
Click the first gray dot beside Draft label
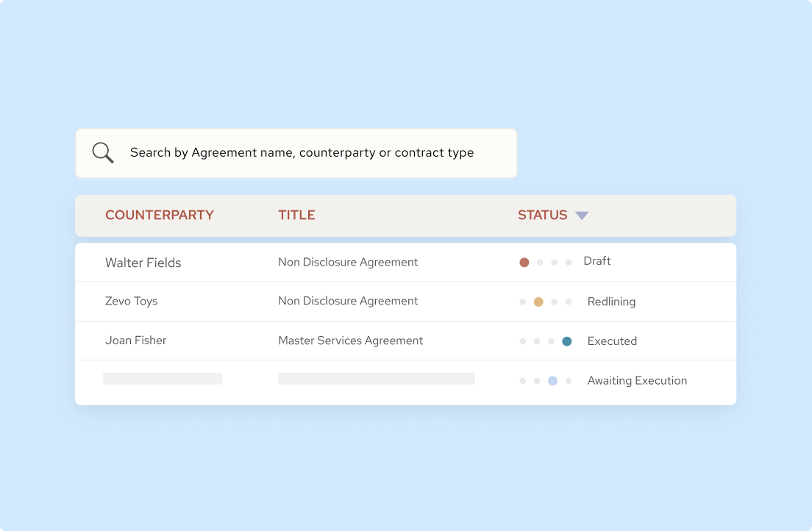[x=538, y=261]
